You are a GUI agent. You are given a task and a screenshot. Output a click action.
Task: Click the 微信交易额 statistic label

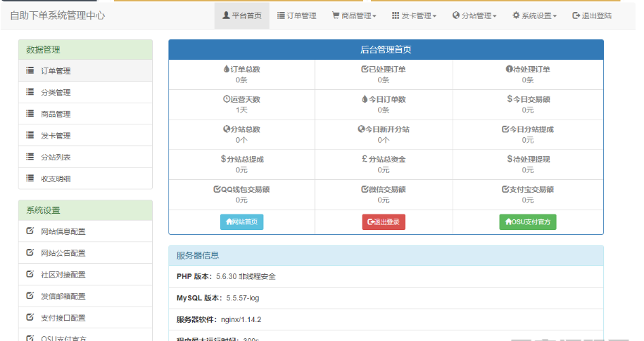click(384, 190)
